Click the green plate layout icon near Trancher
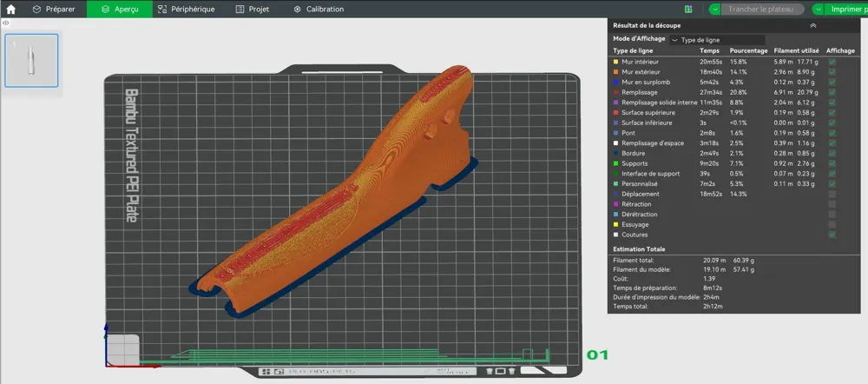 click(x=688, y=10)
